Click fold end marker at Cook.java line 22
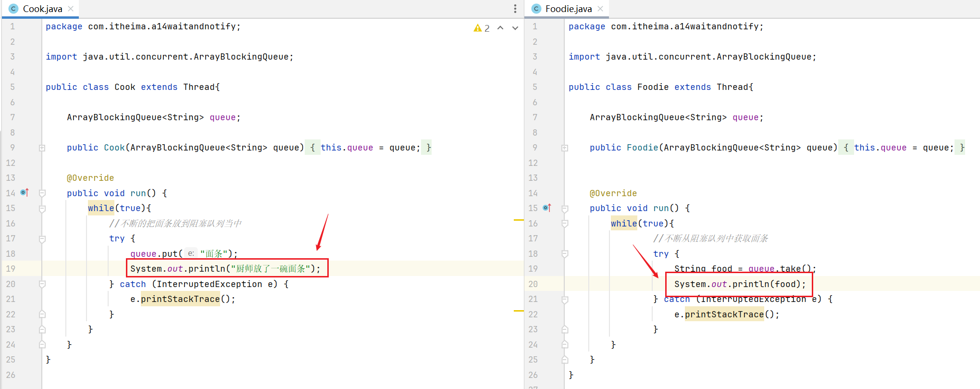Screen dimensions: 980x389 tap(42, 314)
